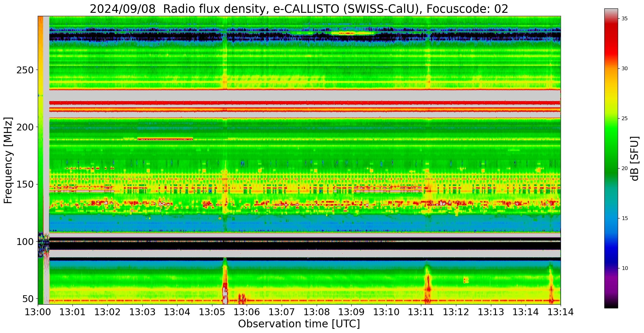Screen dimensions: 644x333
Task: Click the 100 frequency tick label
Action: 24,242
